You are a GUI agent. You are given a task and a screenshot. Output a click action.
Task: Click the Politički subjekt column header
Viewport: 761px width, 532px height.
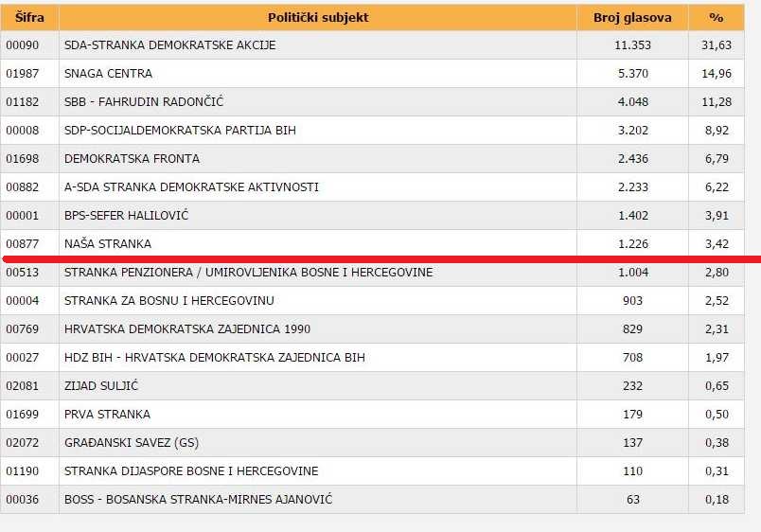(x=317, y=17)
